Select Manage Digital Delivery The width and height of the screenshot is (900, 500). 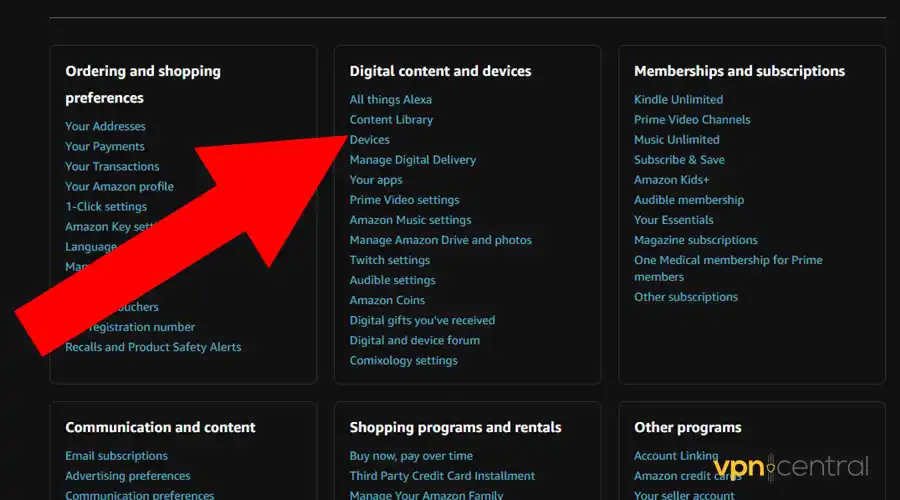point(412,160)
